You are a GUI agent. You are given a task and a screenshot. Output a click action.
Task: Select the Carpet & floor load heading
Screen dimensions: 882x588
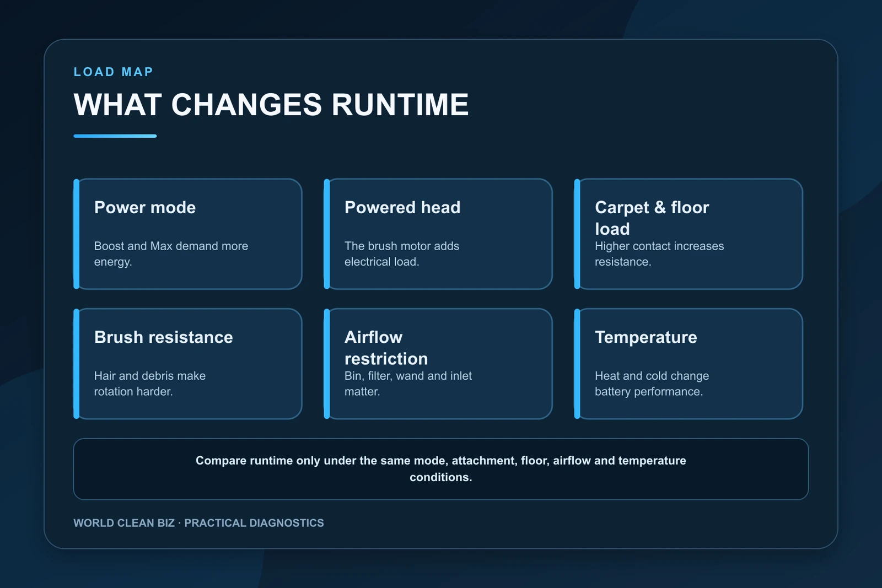pyautogui.click(x=652, y=218)
